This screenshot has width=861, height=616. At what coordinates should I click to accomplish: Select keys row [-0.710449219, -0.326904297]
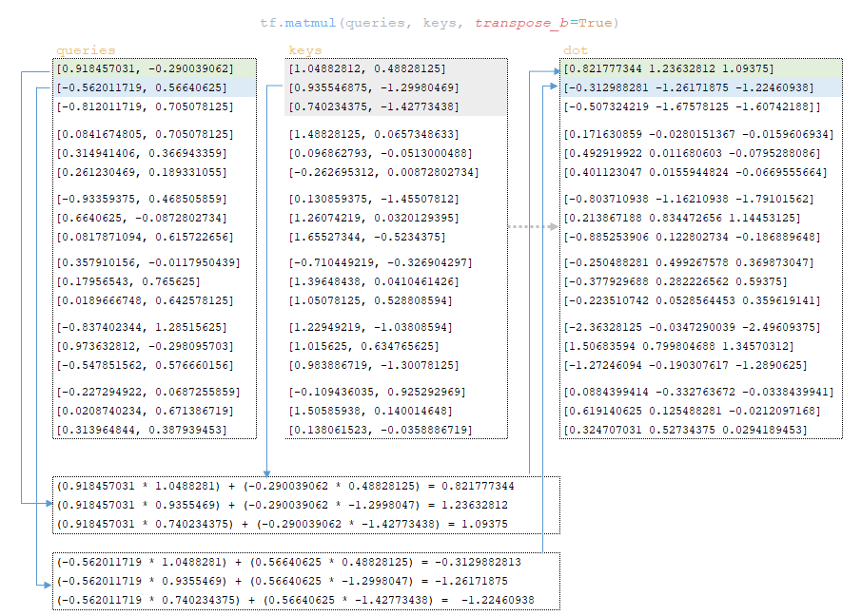coord(381,262)
